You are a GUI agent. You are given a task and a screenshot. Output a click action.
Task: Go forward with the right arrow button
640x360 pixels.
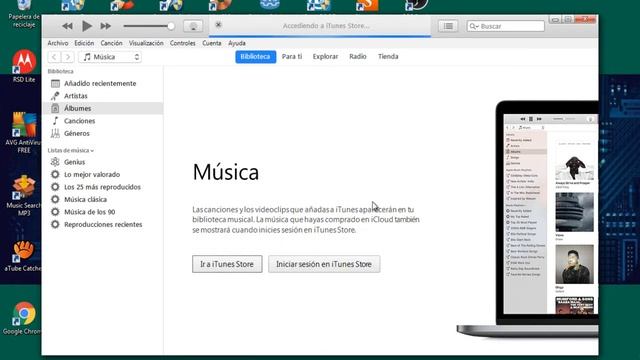(68, 57)
